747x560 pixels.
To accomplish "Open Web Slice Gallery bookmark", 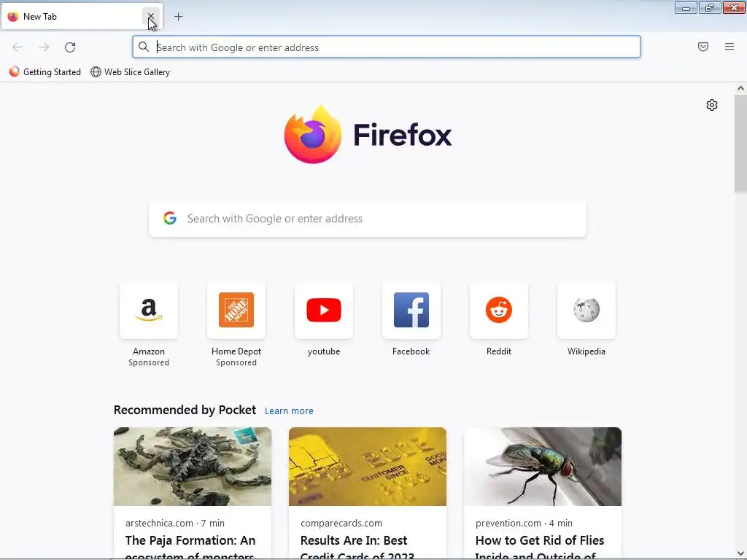I will (x=130, y=72).
